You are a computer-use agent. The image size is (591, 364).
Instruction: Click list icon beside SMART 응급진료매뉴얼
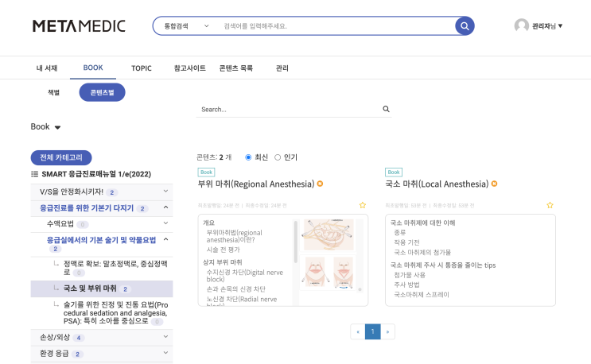[x=34, y=174]
